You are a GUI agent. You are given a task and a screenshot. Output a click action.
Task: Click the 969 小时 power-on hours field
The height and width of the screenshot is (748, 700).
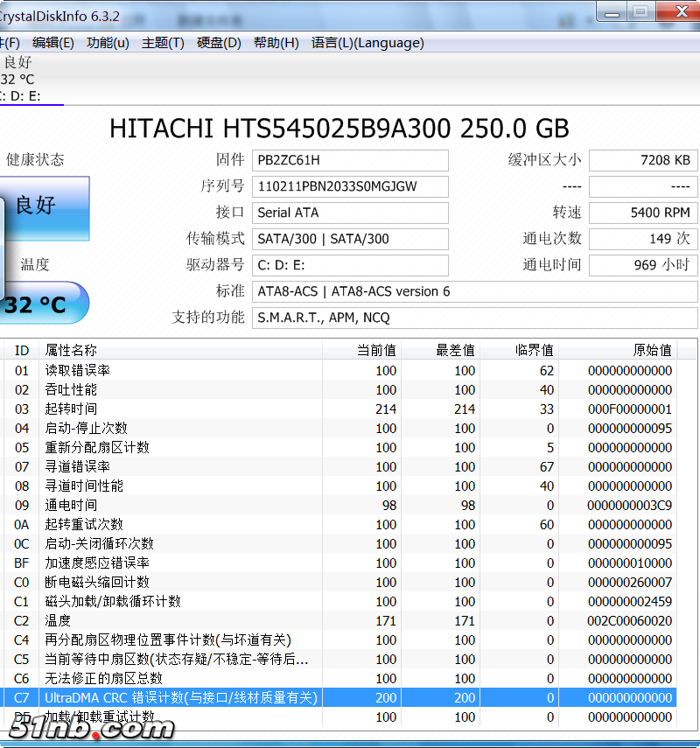point(643,265)
